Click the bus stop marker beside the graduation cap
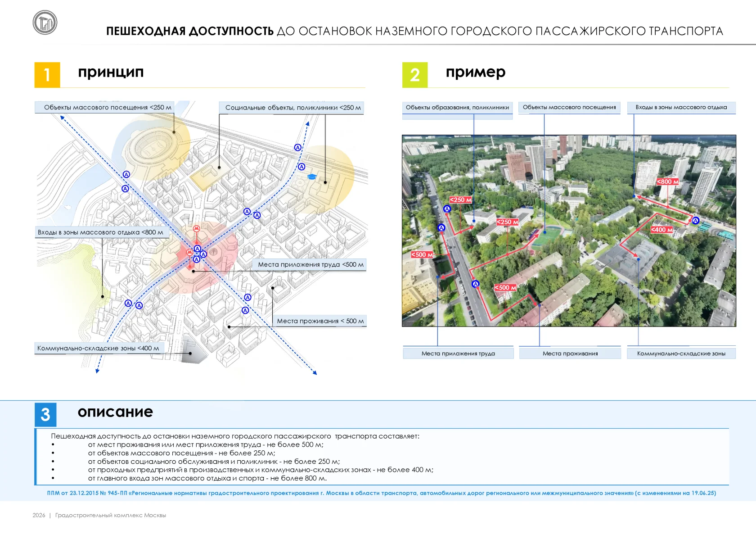Image resolution: width=756 pixels, height=535 pixels. (301, 167)
